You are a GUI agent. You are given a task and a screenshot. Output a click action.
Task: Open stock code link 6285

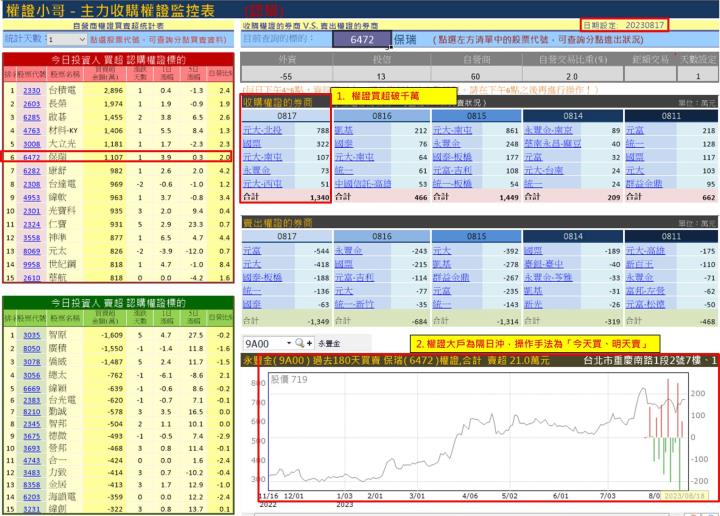point(32,118)
